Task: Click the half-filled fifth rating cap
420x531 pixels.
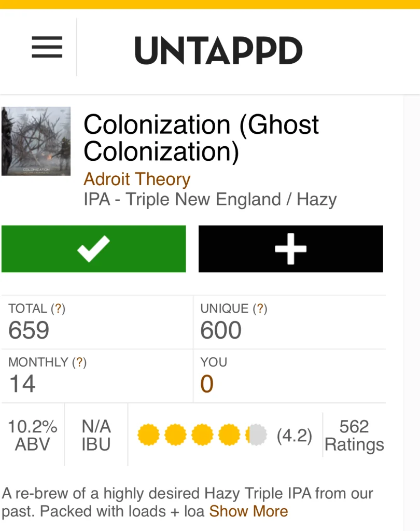Action: click(256, 435)
